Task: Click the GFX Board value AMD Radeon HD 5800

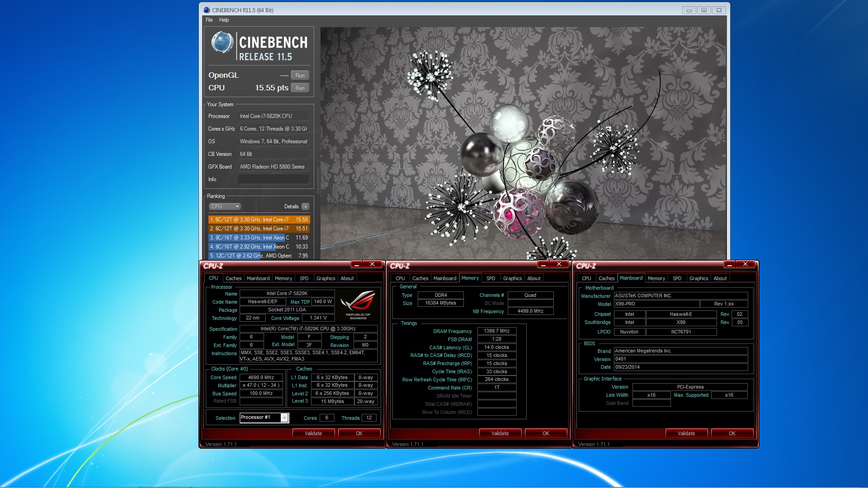Action: pyautogui.click(x=274, y=167)
